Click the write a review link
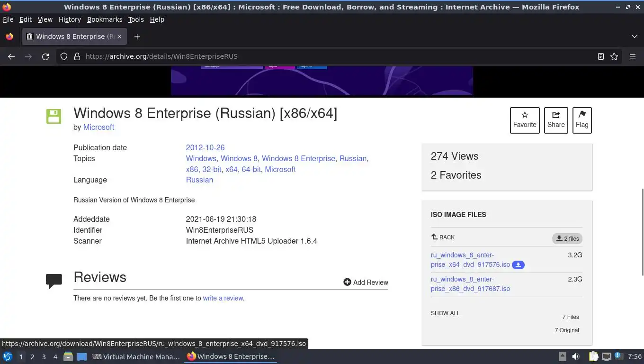Viewport: 644px width, 364px height. (x=223, y=298)
